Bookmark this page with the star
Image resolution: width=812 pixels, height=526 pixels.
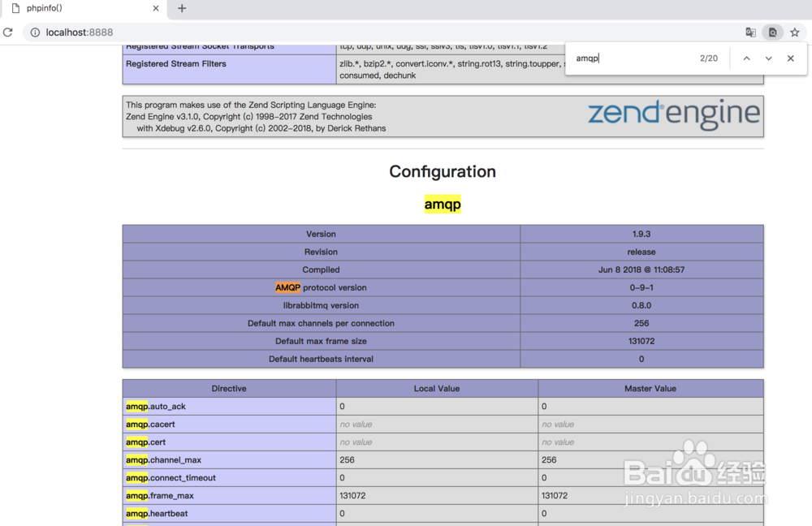pos(794,32)
